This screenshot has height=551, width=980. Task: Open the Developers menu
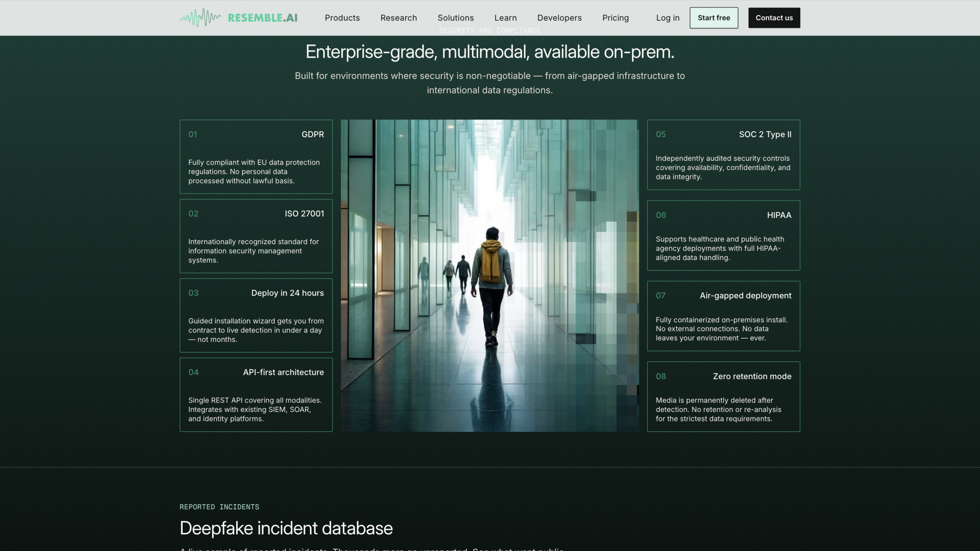[x=559, y=18]
